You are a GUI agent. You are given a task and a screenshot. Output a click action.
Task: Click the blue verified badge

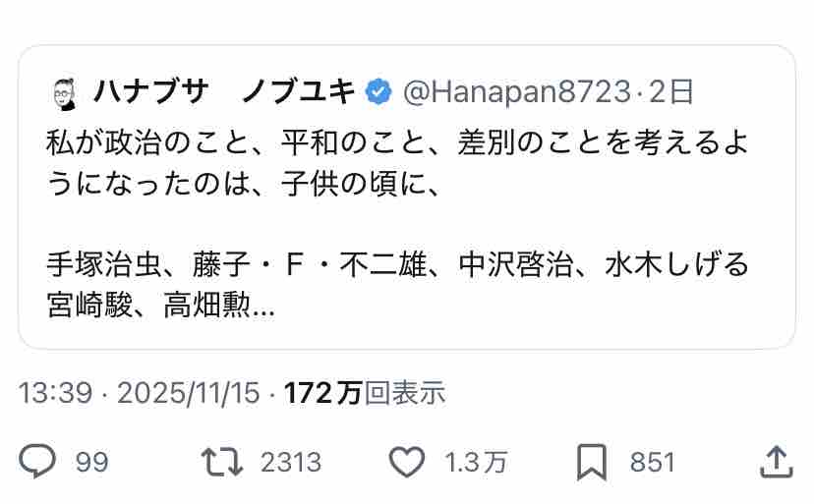(x=378, y=92)
